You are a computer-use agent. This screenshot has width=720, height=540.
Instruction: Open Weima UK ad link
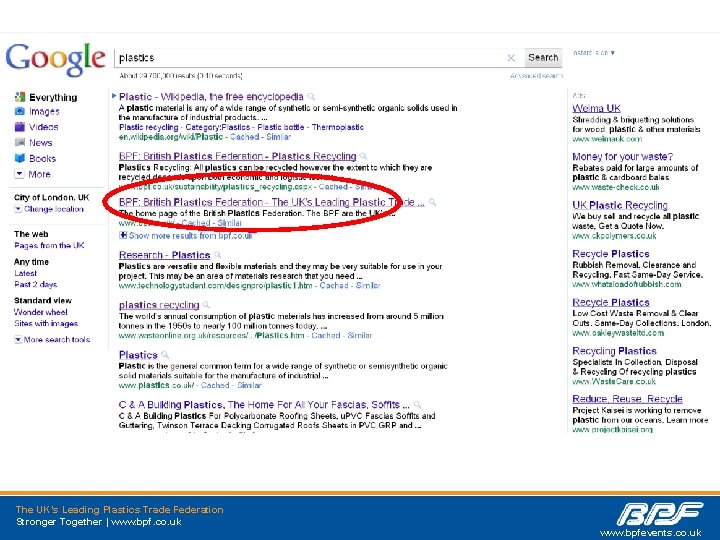[x=596, y=108]
